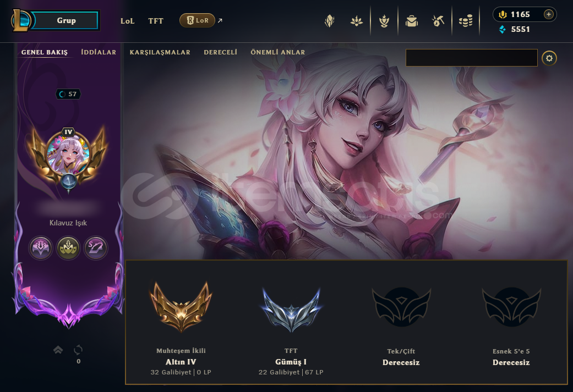The image size is (573, 392).
Task: Click the Grup play button
Action: 66,20
